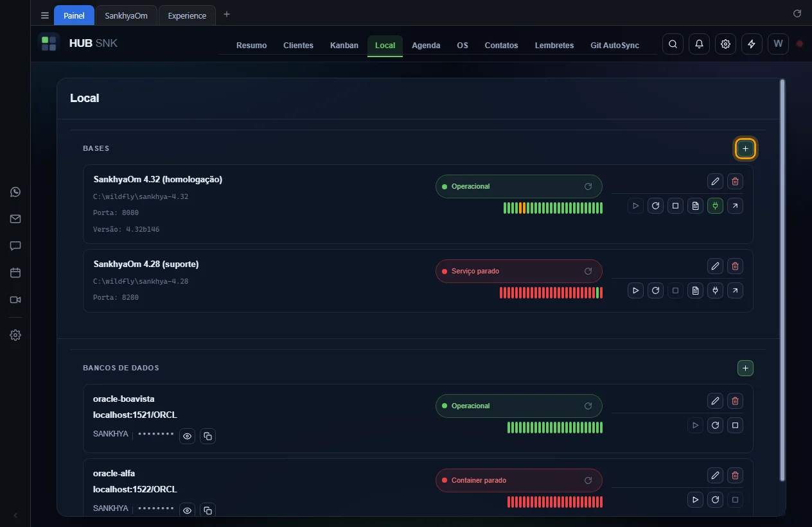Screen dimensions: 812x527
Task: Delete the oracle-alfa database
Action: (736, 476)
